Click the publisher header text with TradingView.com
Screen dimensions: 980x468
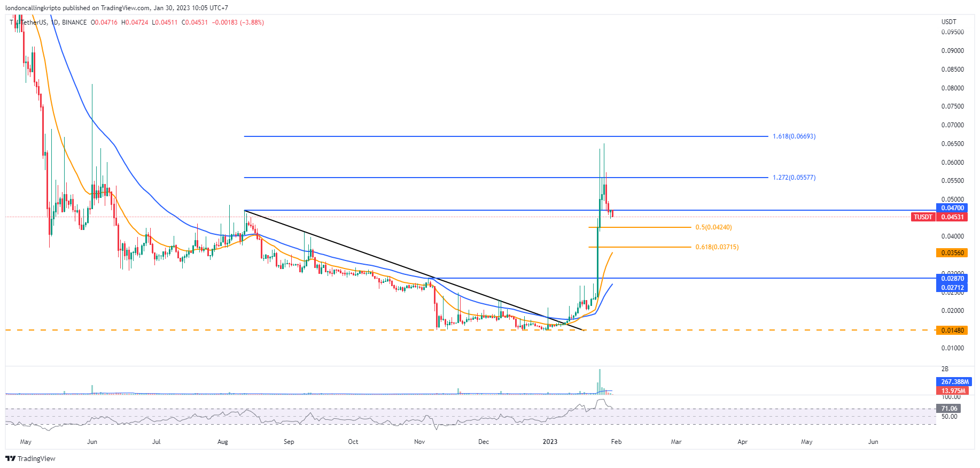[x=116, y=8]
